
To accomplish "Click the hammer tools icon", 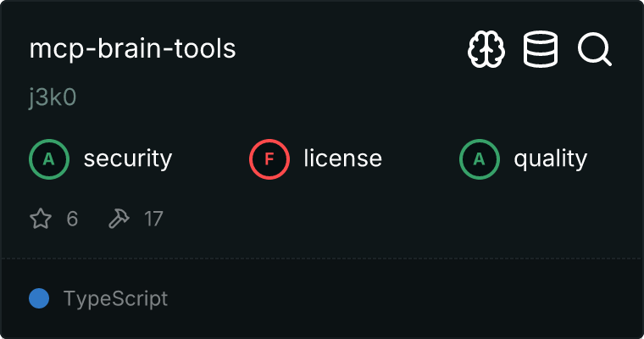I will (118, 220).
